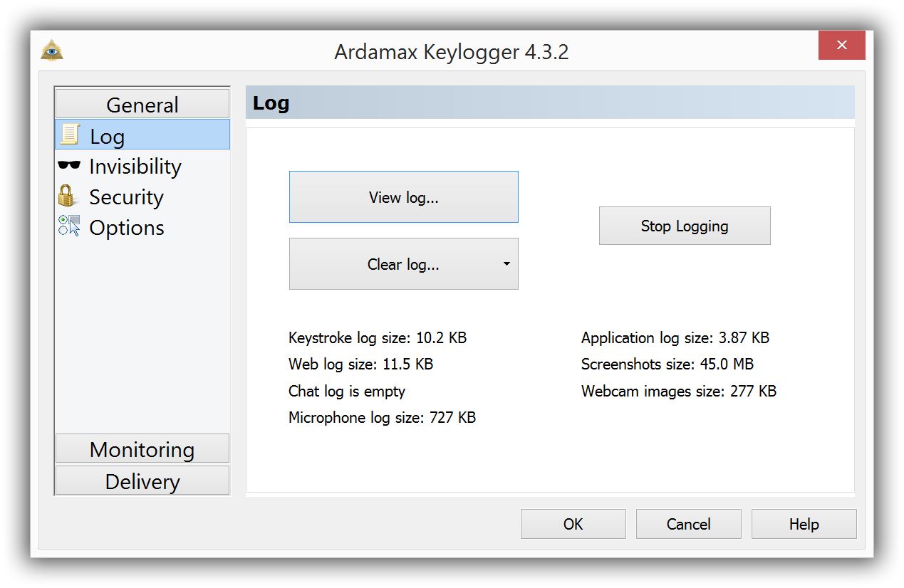Select the Log item label
Viewport: 904px width, 588px height.
[x=107, y=136]
